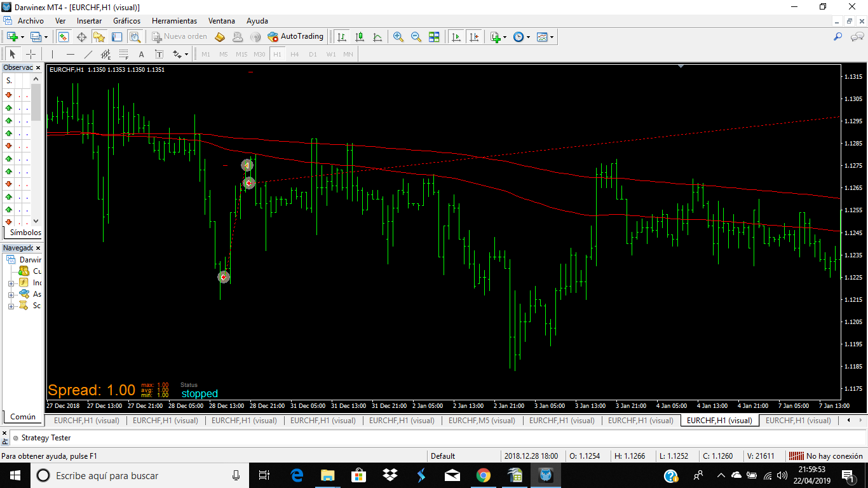Click the MetaEditor book icon
Screen dimensions: 868x488
click(x=220, y=37)
